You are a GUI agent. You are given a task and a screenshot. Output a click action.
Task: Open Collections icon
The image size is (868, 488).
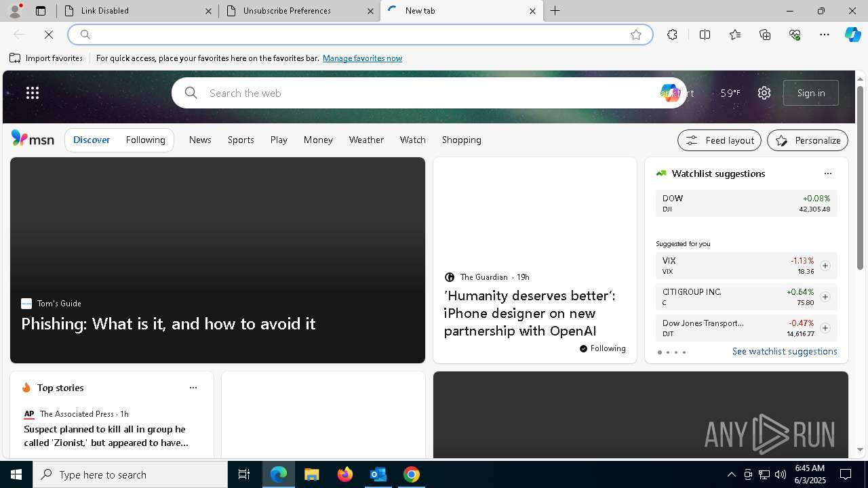(765, 35)
